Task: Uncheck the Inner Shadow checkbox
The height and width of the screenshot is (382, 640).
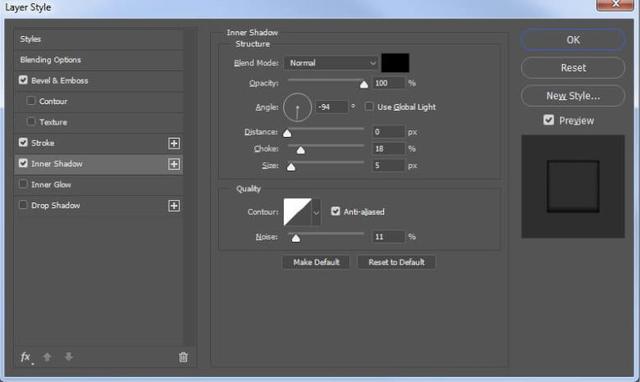Action: (x=23, y=163)
